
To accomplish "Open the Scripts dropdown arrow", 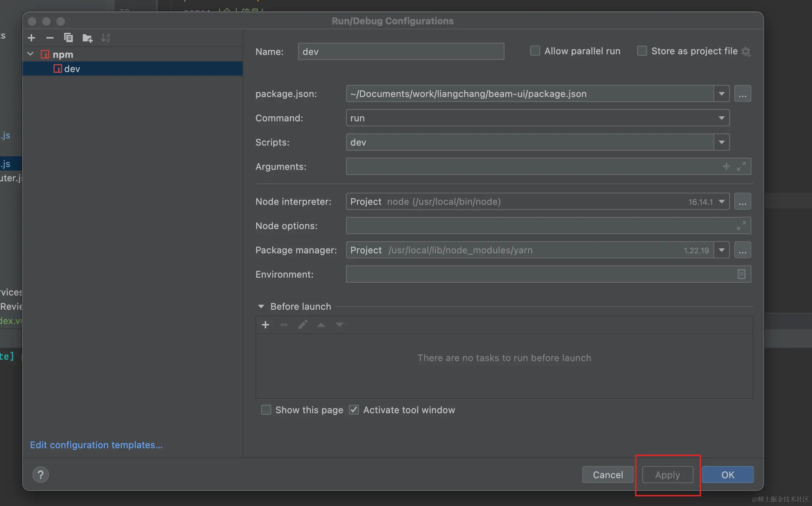I will [721, 142].
